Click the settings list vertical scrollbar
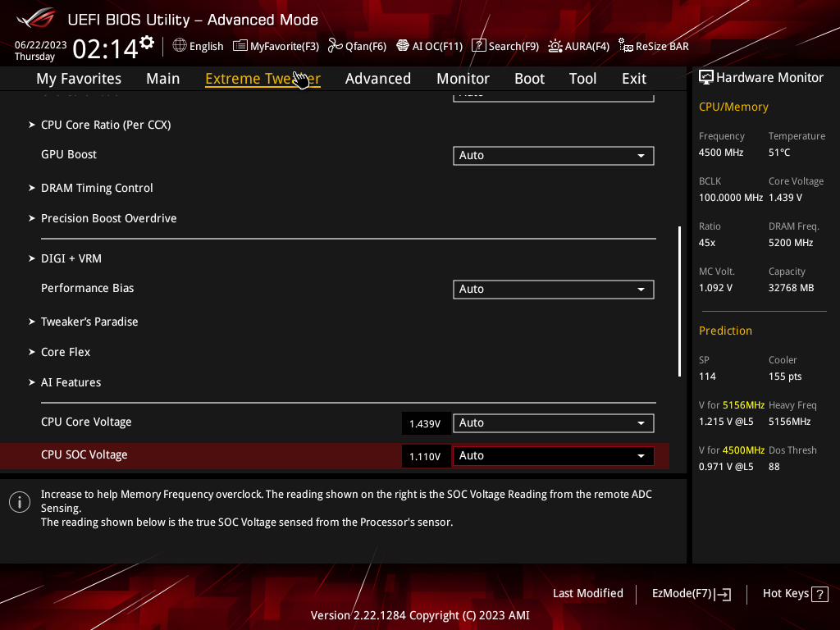The height and width of the screenshot is (630, 840). (x=679, y=301)
